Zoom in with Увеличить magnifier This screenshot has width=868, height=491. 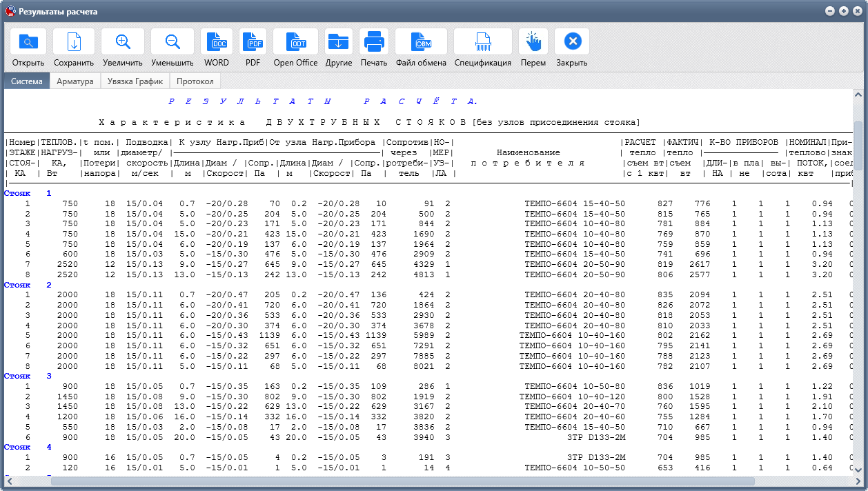tap(123, 42)
